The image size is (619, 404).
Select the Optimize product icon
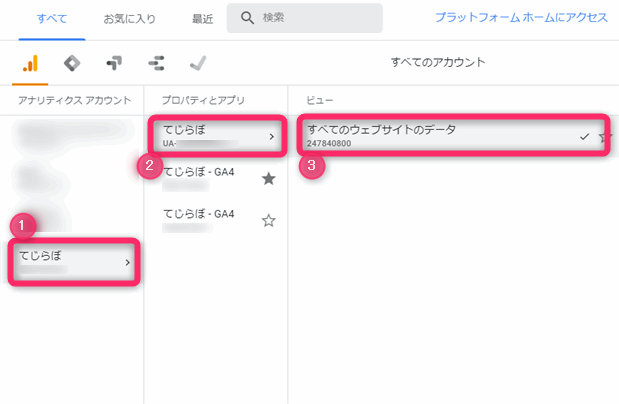tap(114, 63)
